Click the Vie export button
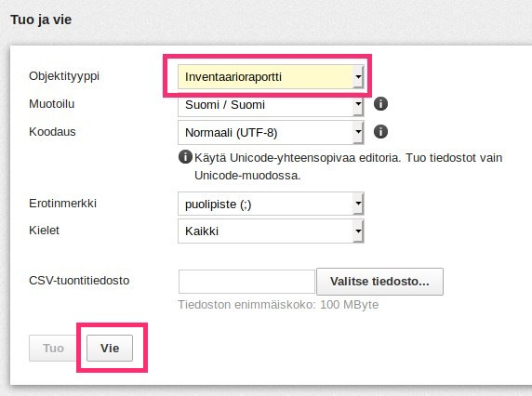Image resolution: width=532 pixels, height=396 pixels. tap(110, 349)
